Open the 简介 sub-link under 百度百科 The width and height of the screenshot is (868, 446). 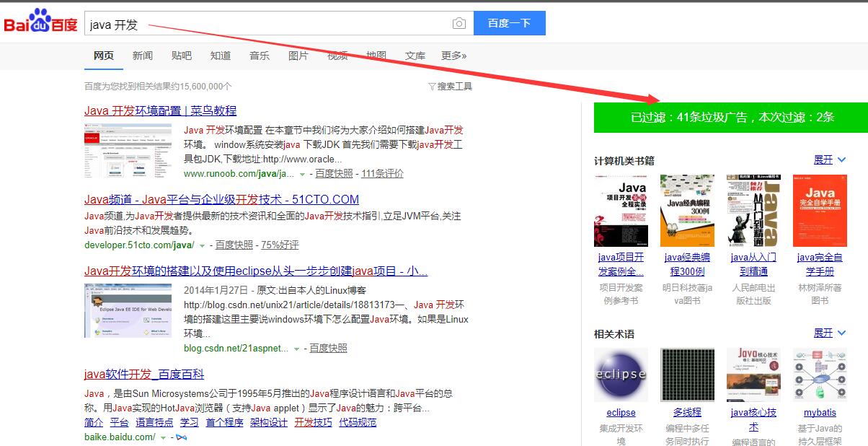94,423
